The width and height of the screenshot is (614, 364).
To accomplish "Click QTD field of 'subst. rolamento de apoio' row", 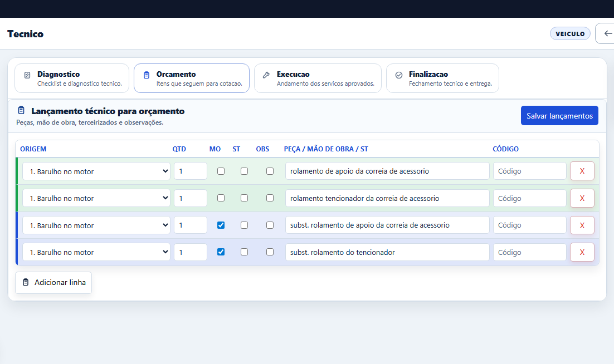I will [x=191, y=225].
